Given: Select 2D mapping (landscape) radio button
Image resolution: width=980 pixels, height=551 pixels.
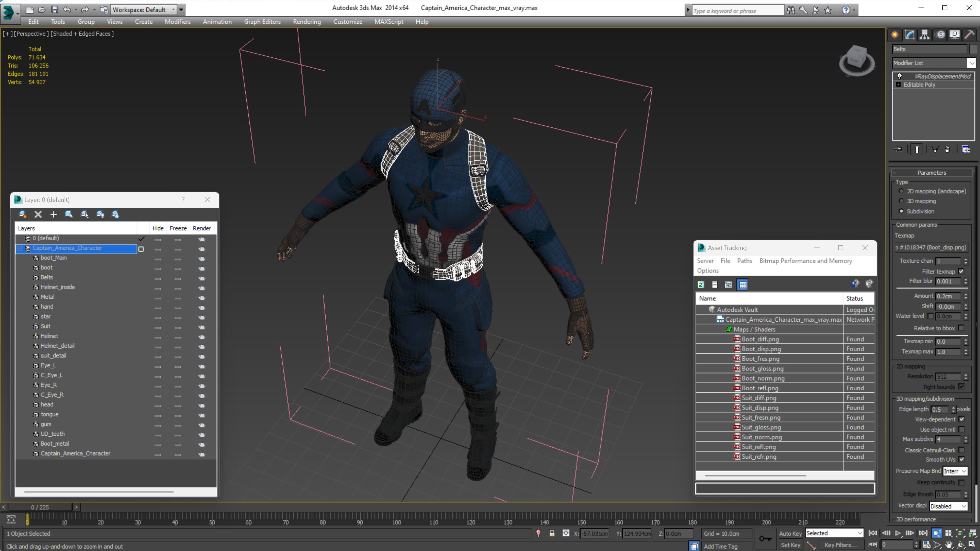Looking at the screenshot, I should tap(901, 191).
